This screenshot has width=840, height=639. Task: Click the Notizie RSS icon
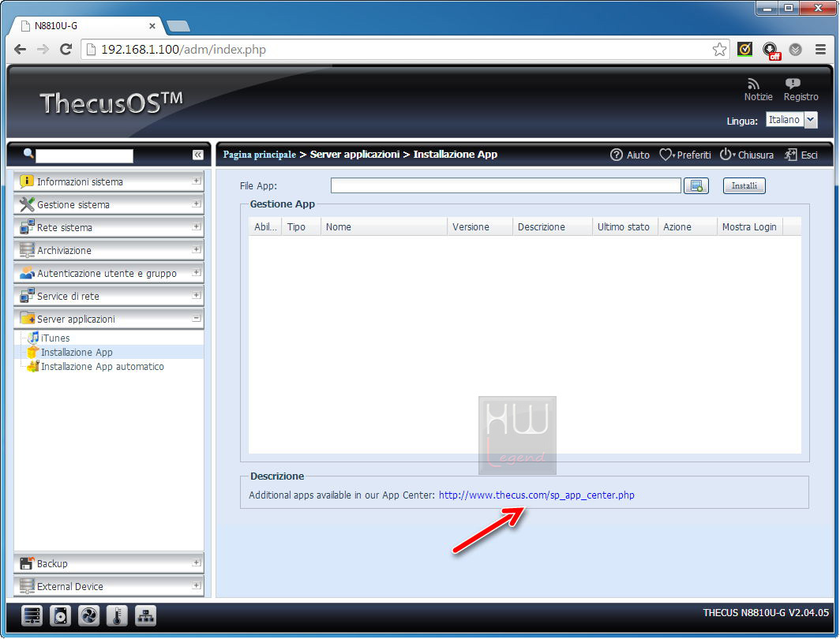(754, 84)
